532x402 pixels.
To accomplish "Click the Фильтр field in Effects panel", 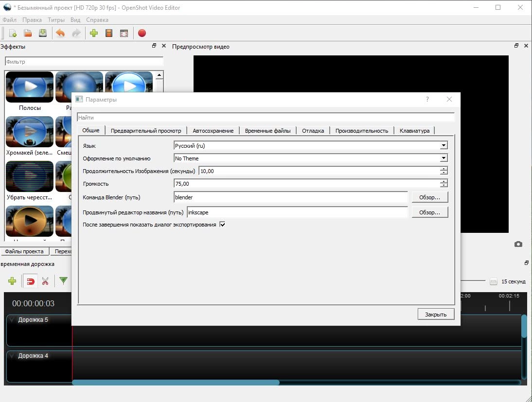I will [x=84, y=61].
